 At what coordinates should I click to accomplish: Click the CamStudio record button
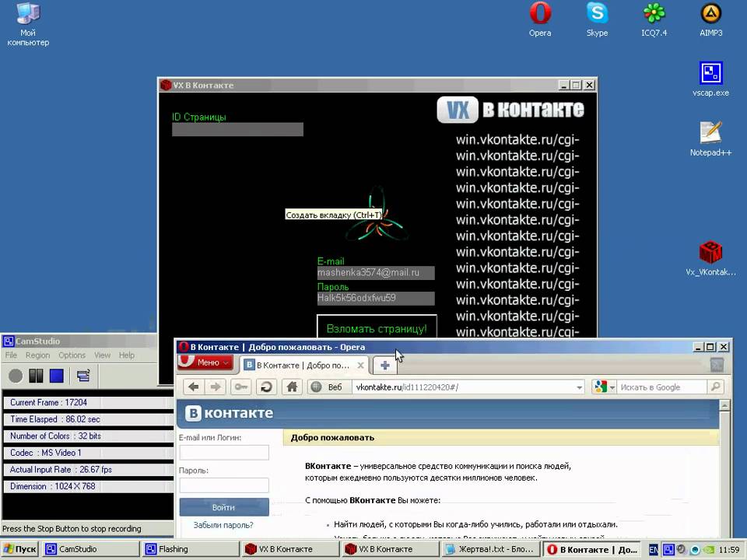click(16, 376)
